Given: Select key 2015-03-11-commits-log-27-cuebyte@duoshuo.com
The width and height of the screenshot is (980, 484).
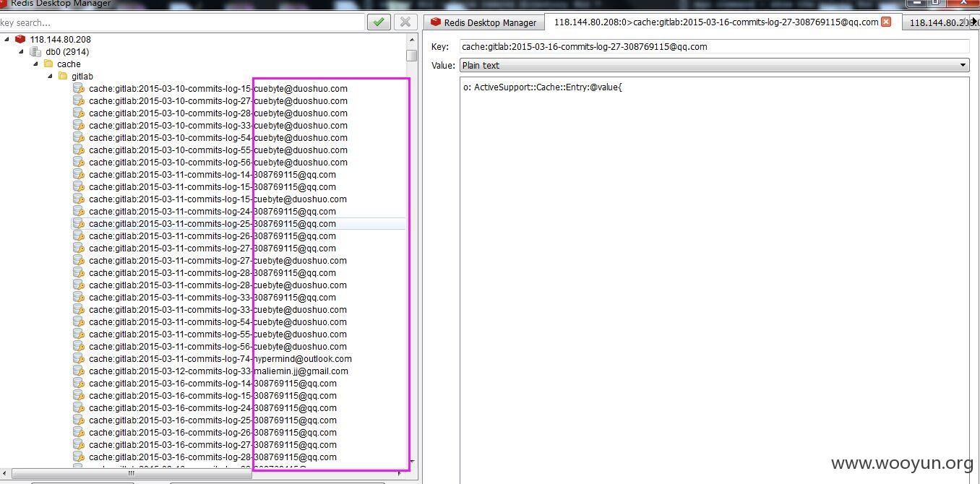Looking at the screenshot, I should (x=218, y=260).
